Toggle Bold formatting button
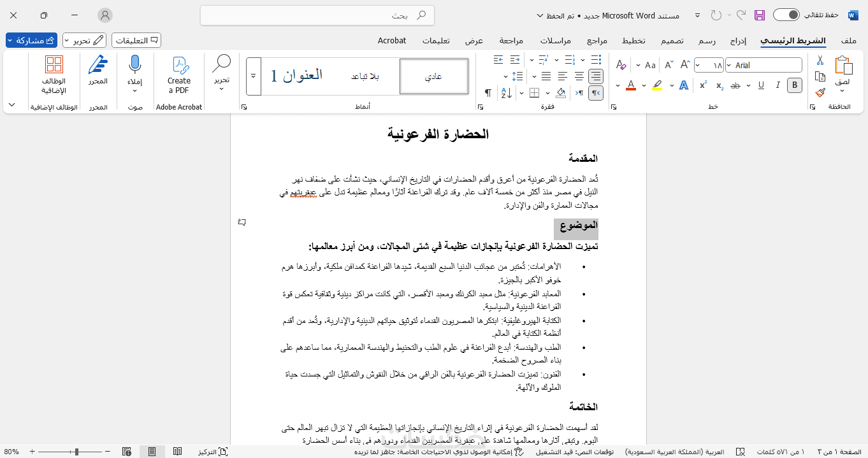Viewport: 868px width, 458px height. 794,85
